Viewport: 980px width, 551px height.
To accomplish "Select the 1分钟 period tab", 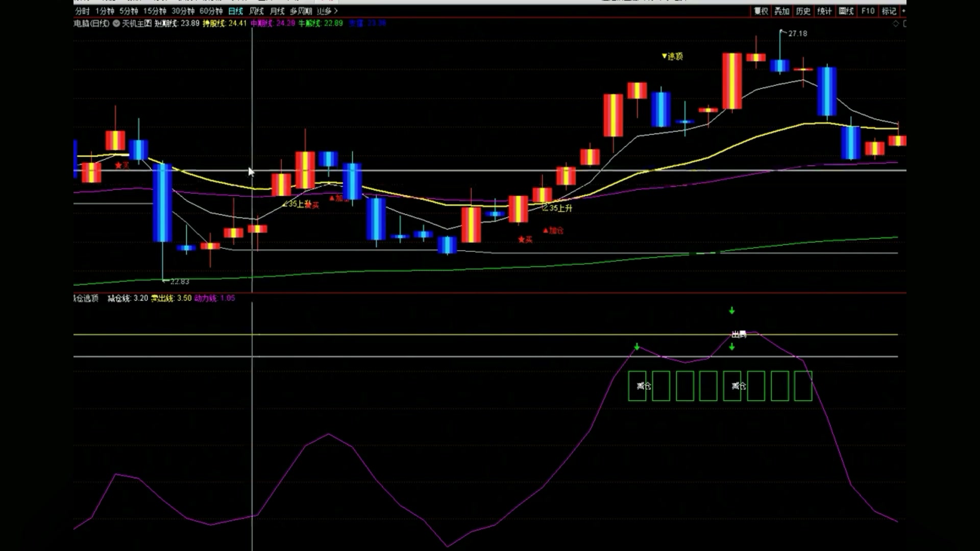I will pyautogui.click(x=105, y=11).
